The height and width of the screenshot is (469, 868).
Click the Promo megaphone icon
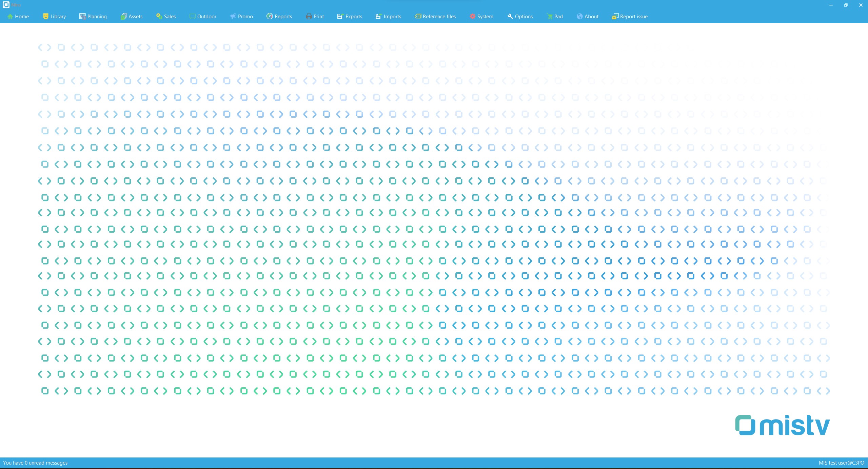(233, 16)
